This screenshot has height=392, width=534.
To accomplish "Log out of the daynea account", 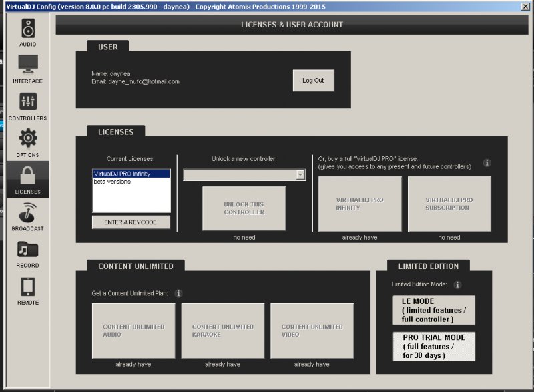I will coord(313,81).
